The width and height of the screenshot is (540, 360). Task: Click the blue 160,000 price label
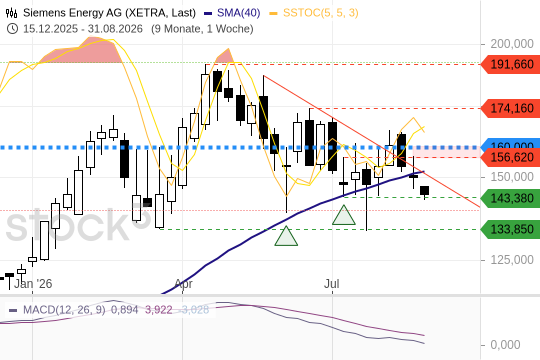click(x=511, y=144)
